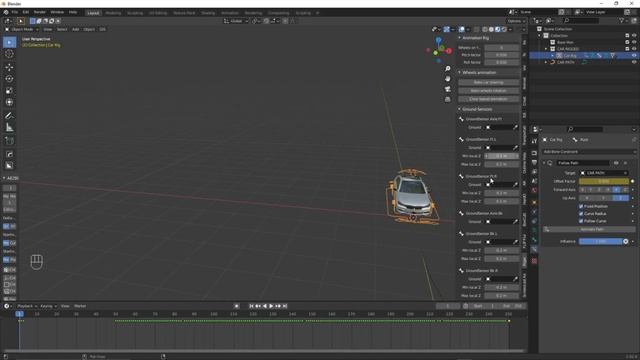
Task: Select the Transform tool in the left toolbar
Action: (9, 102)
